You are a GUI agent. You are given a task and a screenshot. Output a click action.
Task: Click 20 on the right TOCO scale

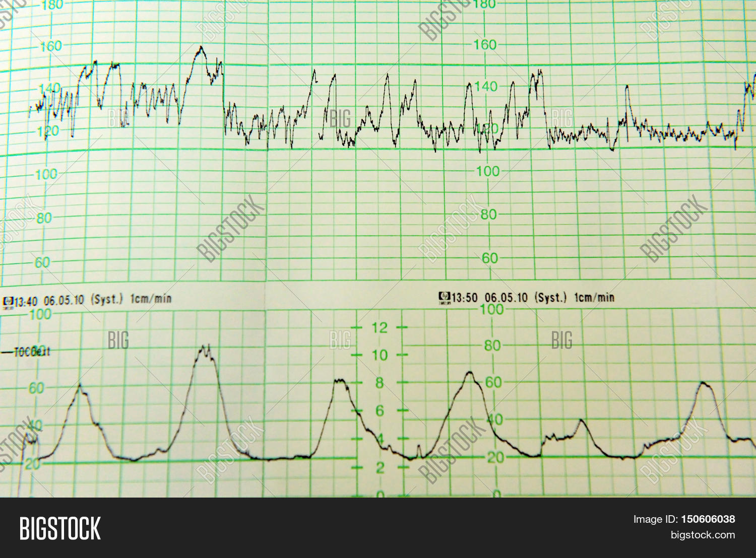[x=495, y=457]
